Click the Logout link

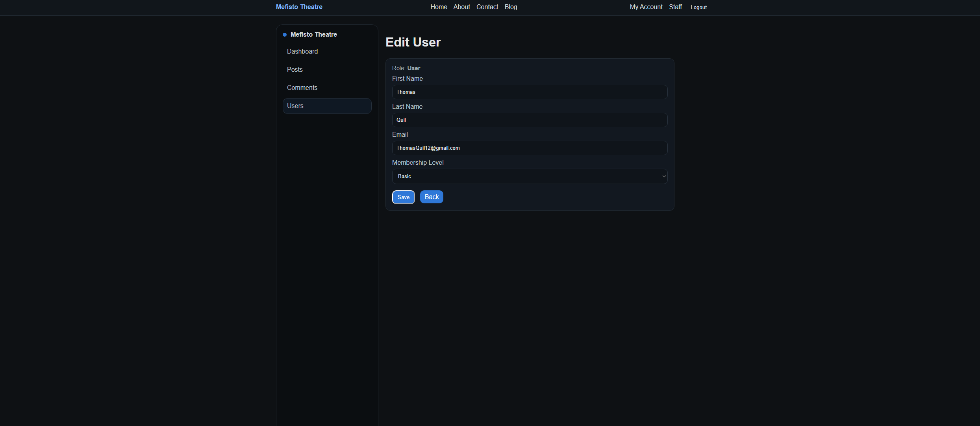click(698, 7)
